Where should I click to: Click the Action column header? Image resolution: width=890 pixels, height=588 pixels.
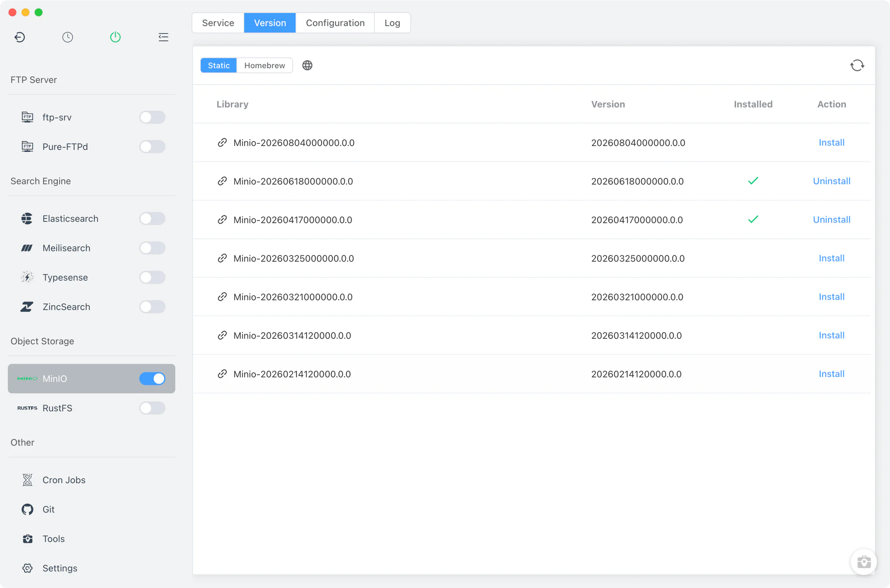point(831,104)
